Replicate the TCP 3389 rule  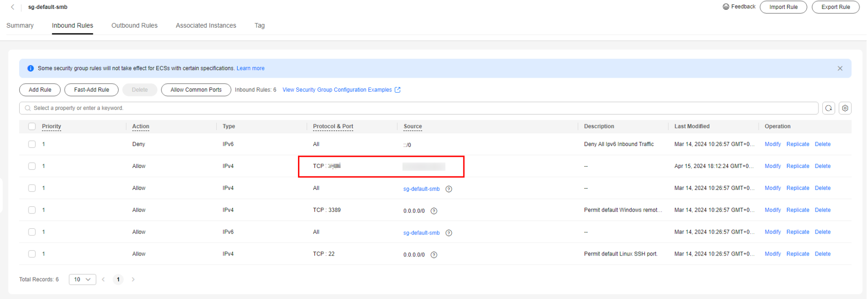point(798,210)
